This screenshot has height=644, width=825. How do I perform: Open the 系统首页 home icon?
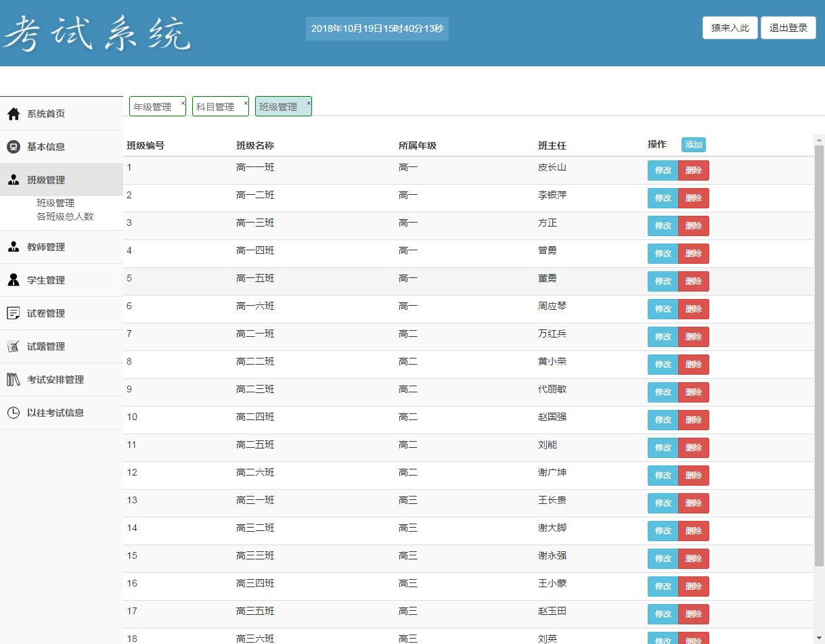(x=13, y=114)
